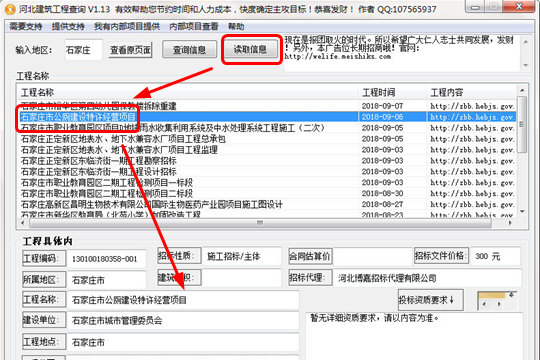Open the 提供支持 menu
Screen dimensions: 540x360
tap(68, 27)
